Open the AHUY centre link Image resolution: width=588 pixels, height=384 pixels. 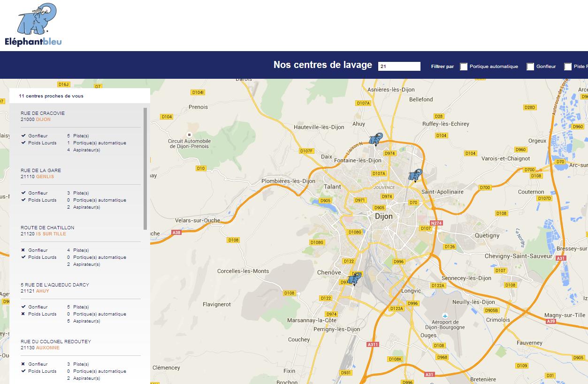(x=43, y=291)
